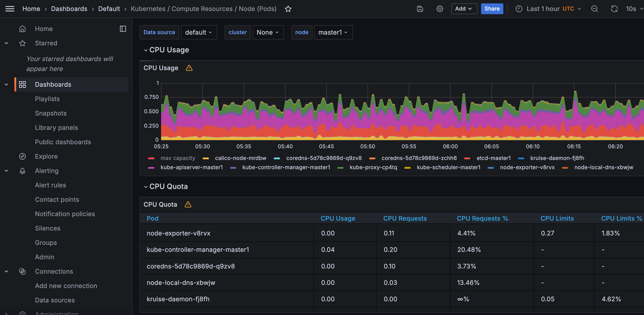Open Notification policies
Image resolution: width=644 pixels, height=315 pixels.
pyautogui.click(x=65, y=214)
